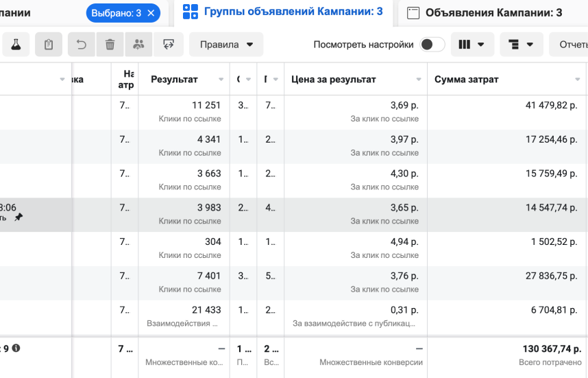
Task: Open the columns layout dropdown
Action: 471,45
